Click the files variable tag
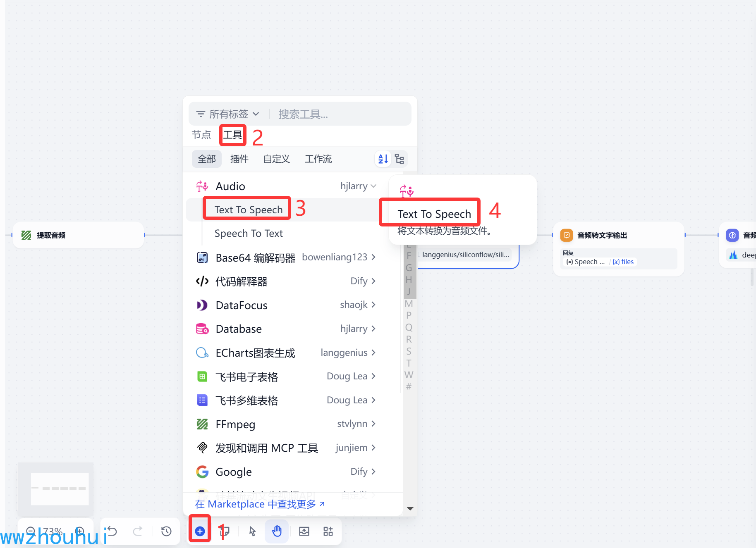Screen dimensions: 756x548 [623, 262]
